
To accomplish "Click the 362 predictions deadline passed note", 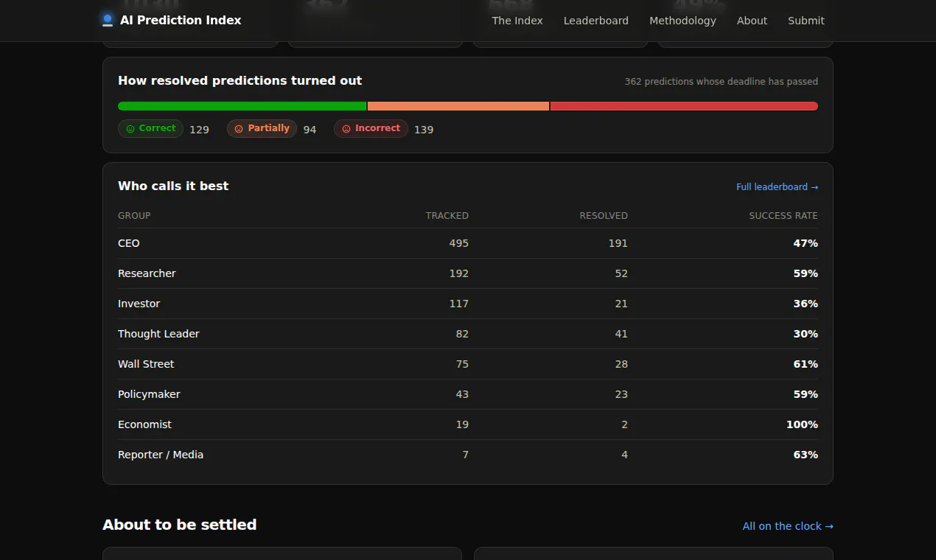I will (x=722, y=82).
